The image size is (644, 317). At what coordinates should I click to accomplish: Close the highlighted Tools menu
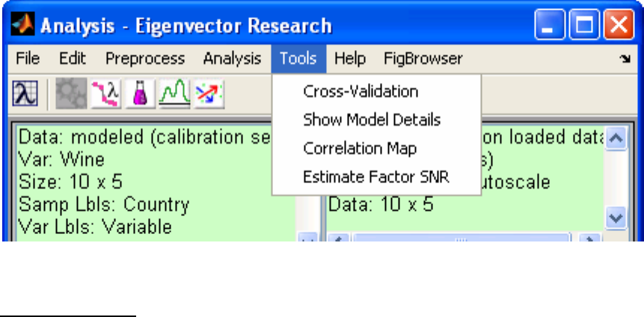tap(298, 59)
